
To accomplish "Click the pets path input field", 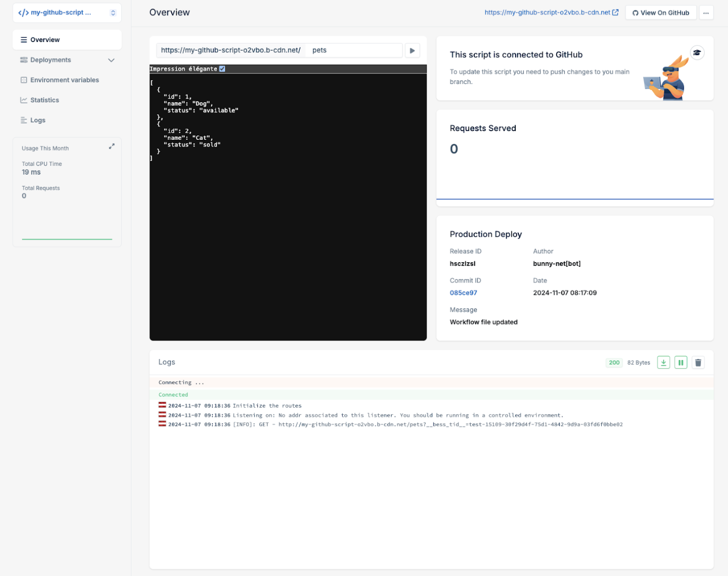I will point(354,50).
